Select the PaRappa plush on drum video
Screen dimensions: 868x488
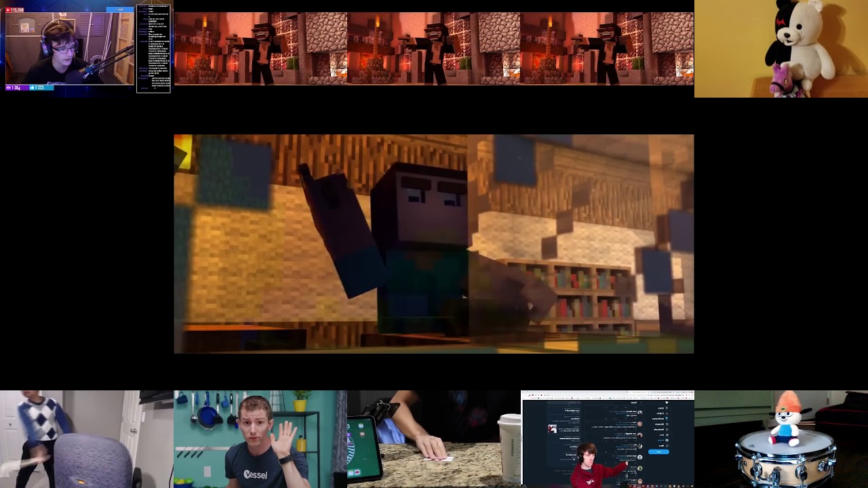tap(781, 439)
